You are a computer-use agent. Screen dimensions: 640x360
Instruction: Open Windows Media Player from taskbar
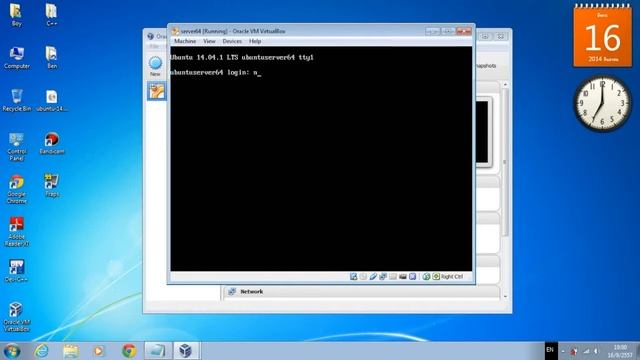click(x=99, y=351)
